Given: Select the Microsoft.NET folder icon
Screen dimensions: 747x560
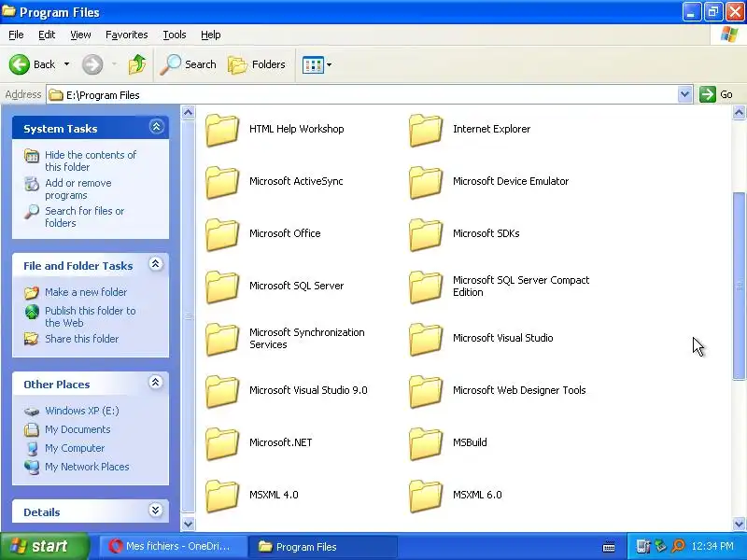Looking at the screenshot, I should (x=222, y=444).
